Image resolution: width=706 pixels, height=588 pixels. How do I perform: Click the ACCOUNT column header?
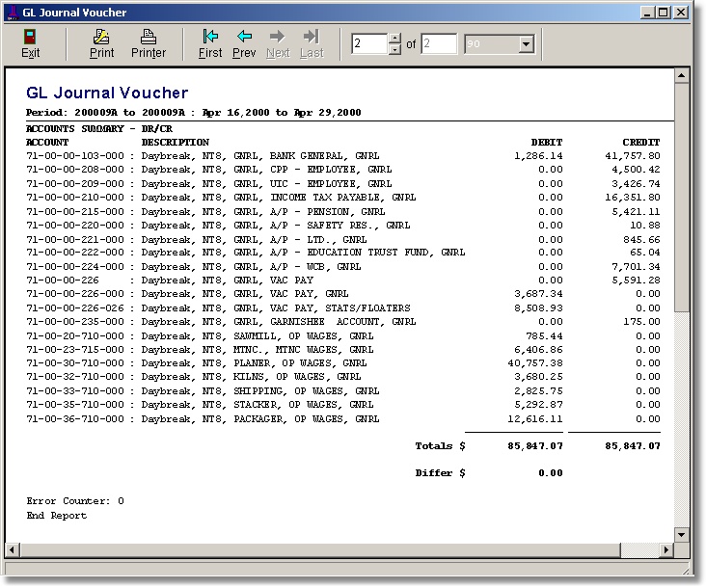pos(47,142)
